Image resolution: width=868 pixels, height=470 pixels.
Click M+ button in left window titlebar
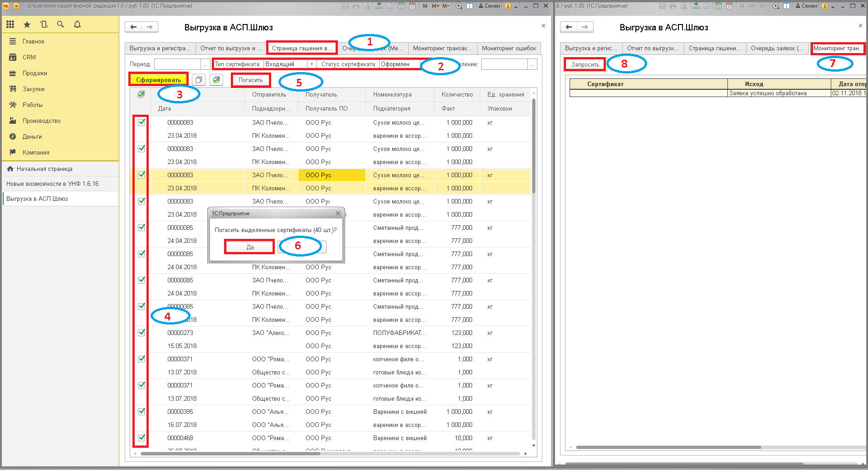point(435,6)
